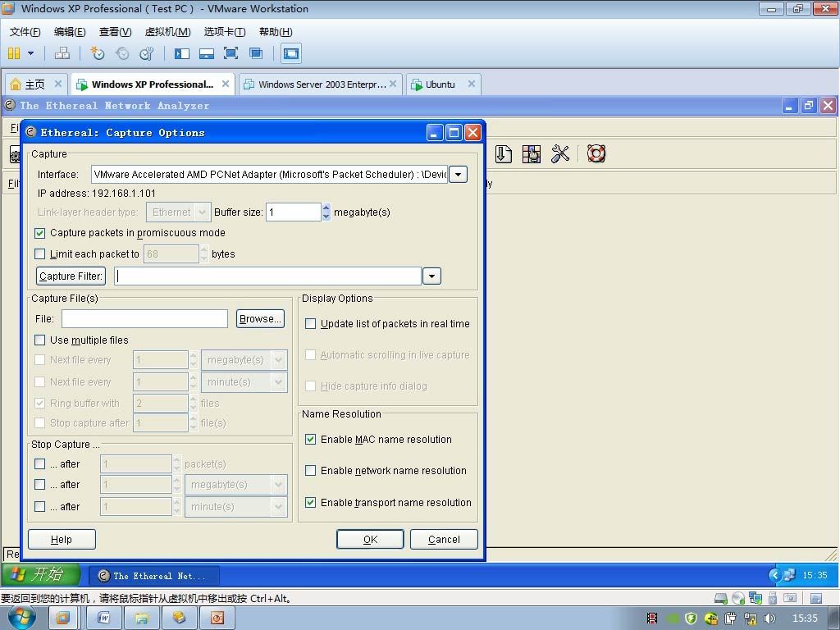This screenshot has width=840, height=630.
Task: Open the 编辑(E) menu
Action: pos(70,32)
